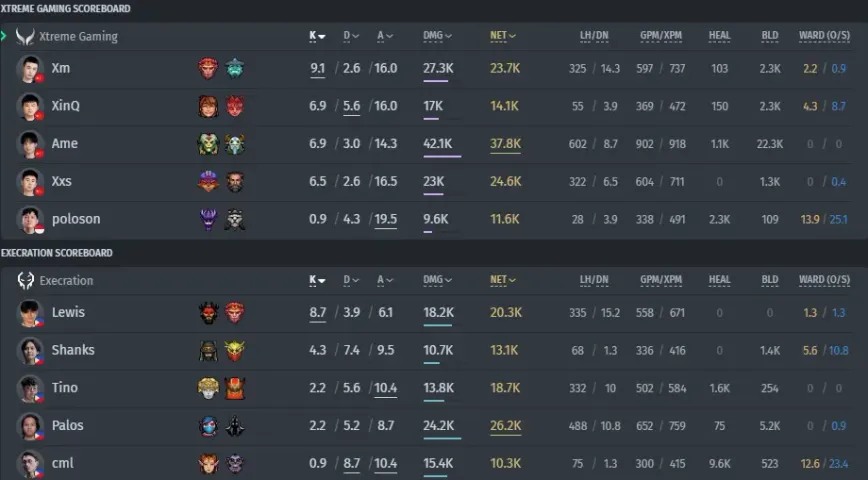Click Tino's first hero icon
This screenshot has height=480, width=868.
(208, 388)
